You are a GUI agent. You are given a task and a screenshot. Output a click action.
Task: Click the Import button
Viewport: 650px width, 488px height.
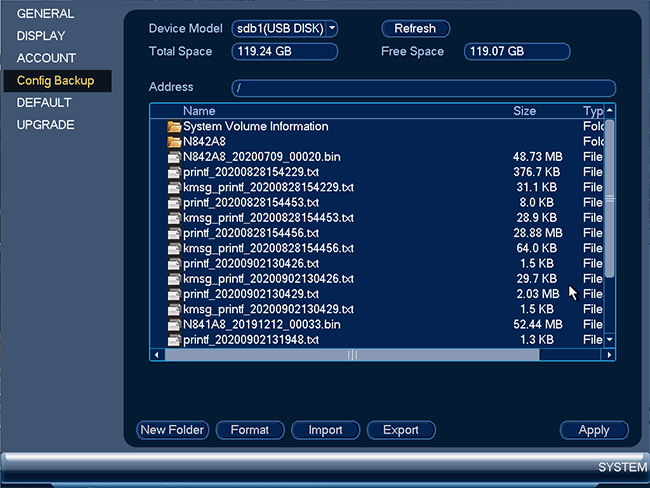[325, 430]
